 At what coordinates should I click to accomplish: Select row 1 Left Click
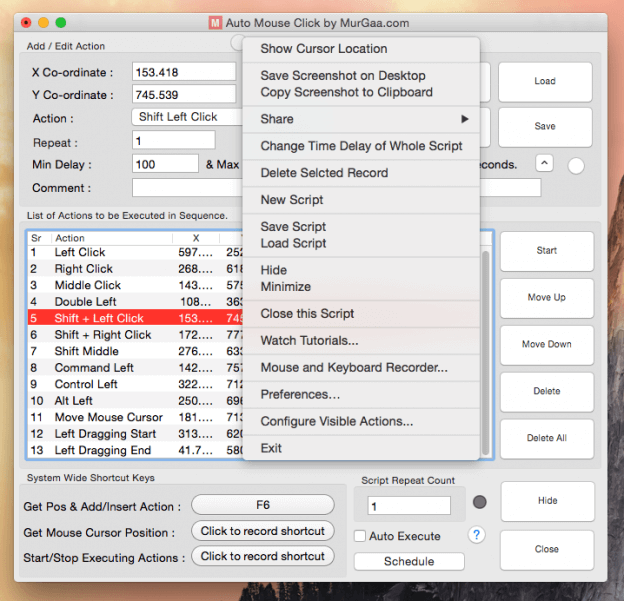(135, 252)
